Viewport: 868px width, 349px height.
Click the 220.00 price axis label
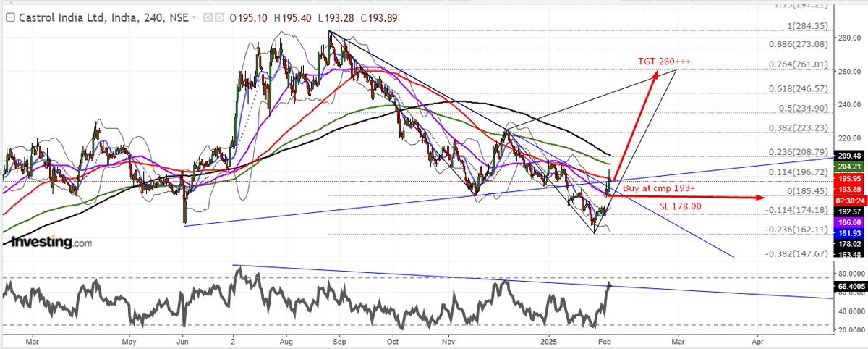848,138
